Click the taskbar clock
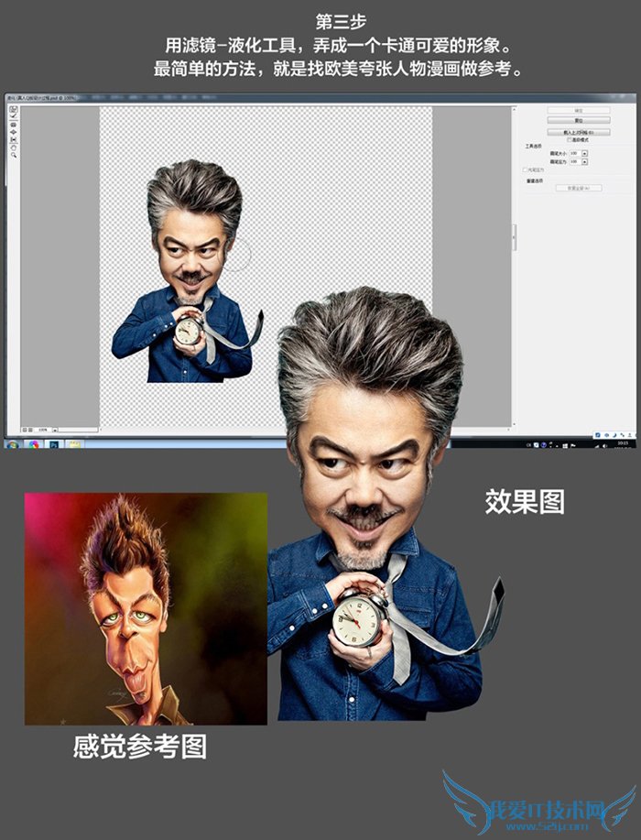 click(x=623, y=444)
